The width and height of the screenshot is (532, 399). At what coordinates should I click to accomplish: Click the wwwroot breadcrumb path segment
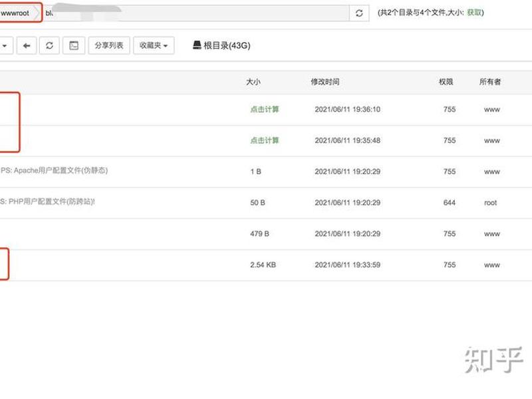tap(15, 13)
